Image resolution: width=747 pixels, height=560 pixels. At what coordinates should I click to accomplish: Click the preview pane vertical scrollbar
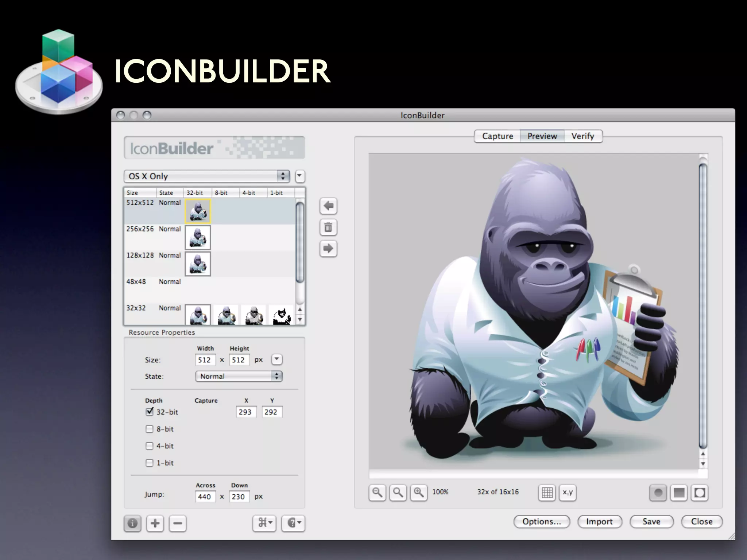pos(703,306)
